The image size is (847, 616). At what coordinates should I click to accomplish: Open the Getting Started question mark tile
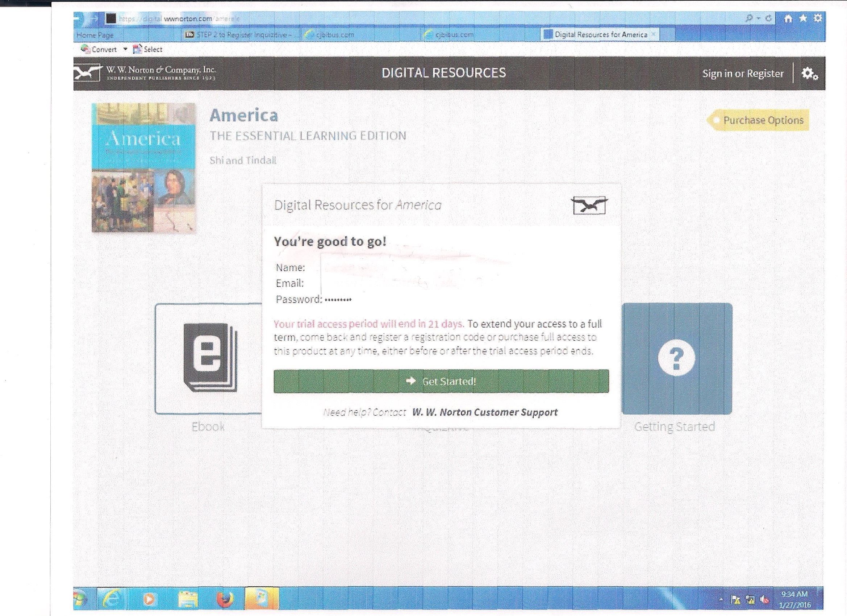pos(676,358)
